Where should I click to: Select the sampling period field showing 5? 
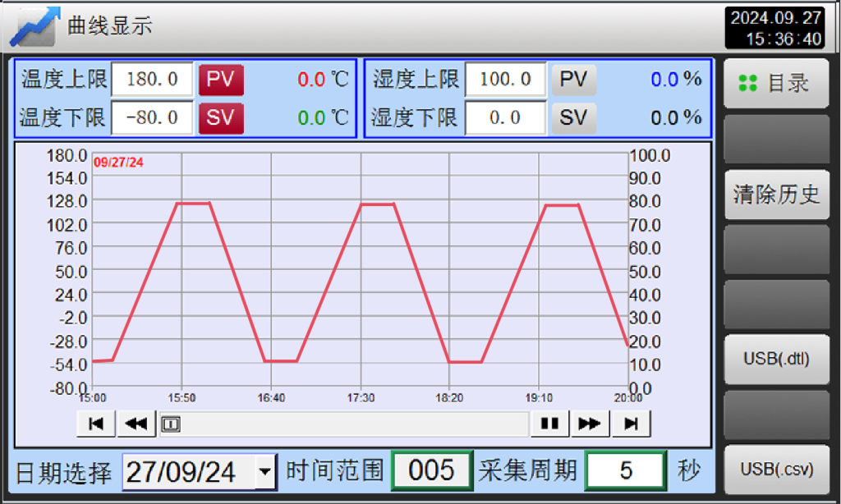(626, 470)
